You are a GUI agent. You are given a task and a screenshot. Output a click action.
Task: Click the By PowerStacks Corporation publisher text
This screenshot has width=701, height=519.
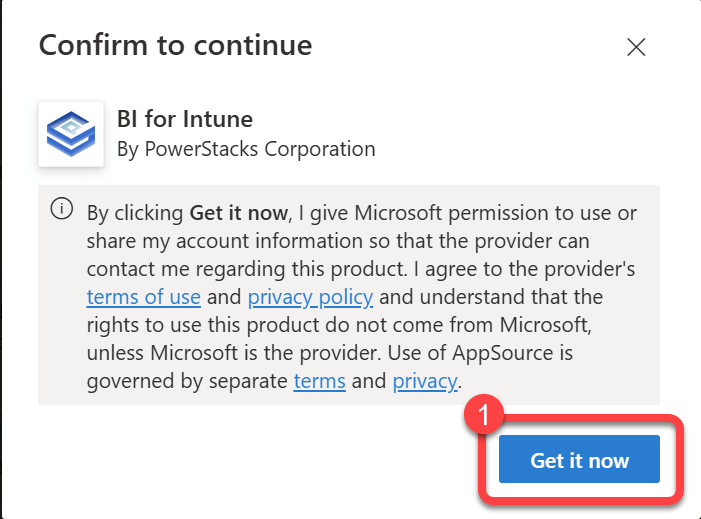[x=246, y=149]
